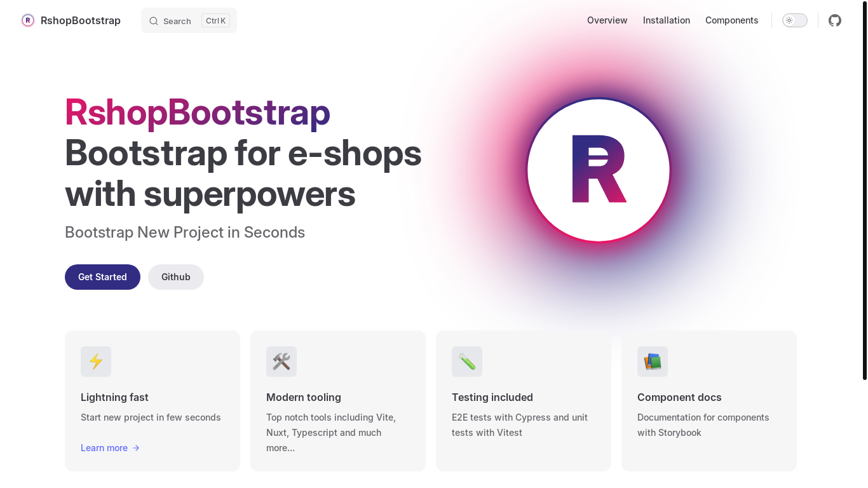Image resolution: width=868 pixels, height=488 pixels.
Task: Follow the Learn more link
Action: tap(111, 448)
